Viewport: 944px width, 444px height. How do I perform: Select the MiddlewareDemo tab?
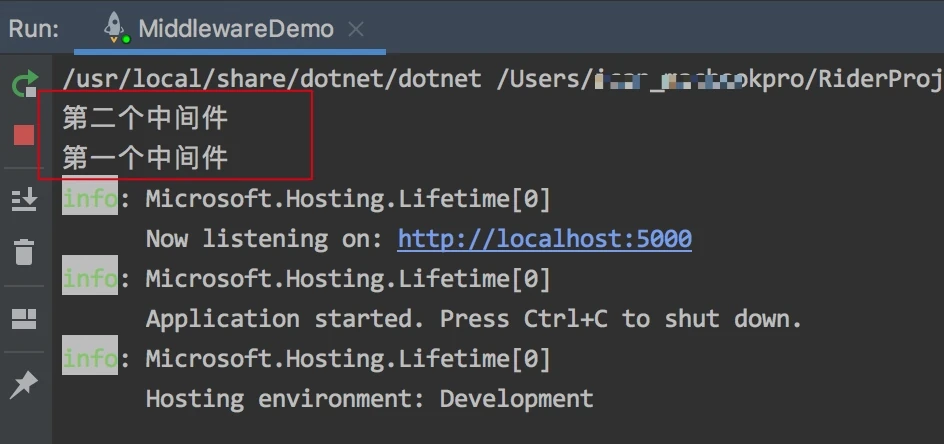229,29
